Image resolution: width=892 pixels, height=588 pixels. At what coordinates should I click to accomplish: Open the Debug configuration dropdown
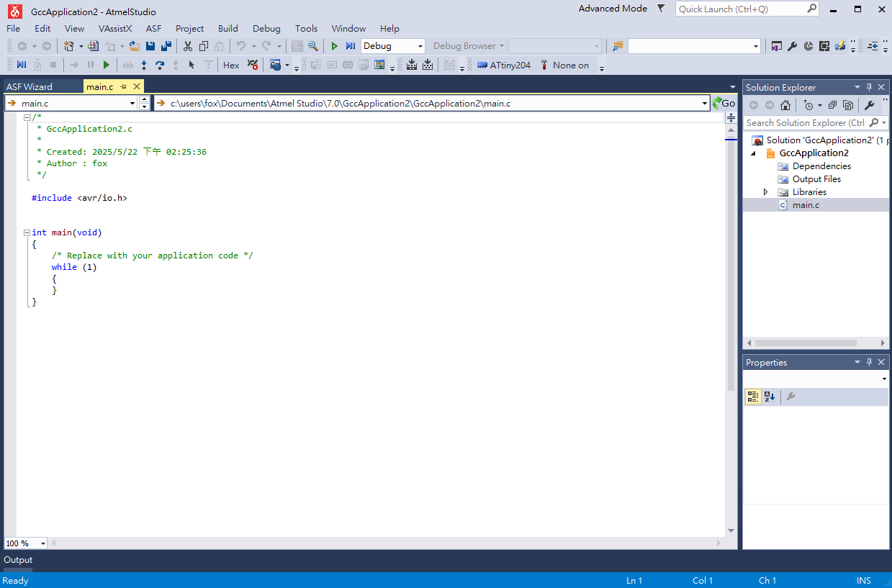pyautogui.click(x=420, y=46)
